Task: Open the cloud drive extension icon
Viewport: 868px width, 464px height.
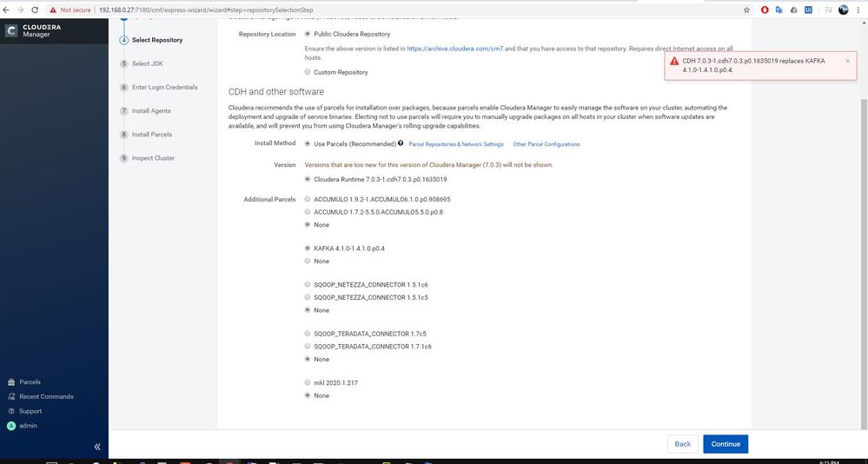Action: (x=793, y=10)
